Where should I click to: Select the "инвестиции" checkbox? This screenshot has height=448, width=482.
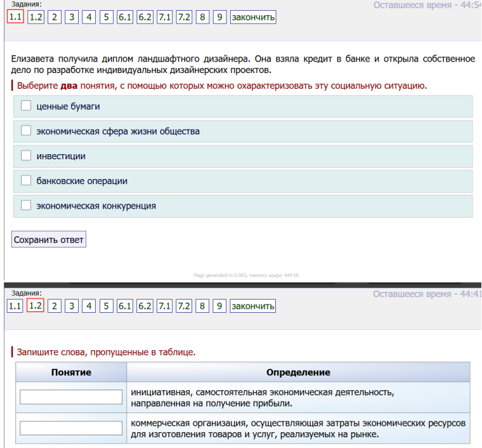26,156
